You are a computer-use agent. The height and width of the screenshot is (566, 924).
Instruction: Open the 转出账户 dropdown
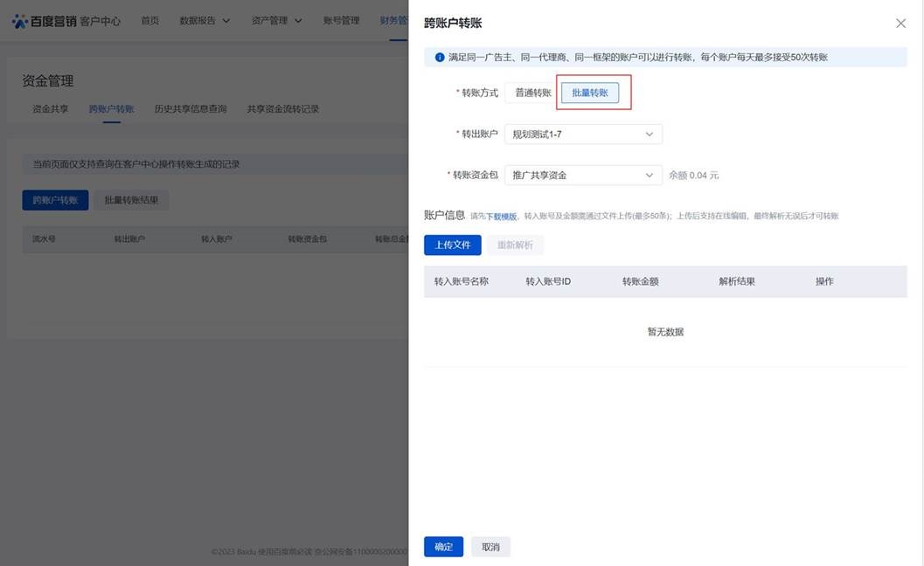pos(583,135)
